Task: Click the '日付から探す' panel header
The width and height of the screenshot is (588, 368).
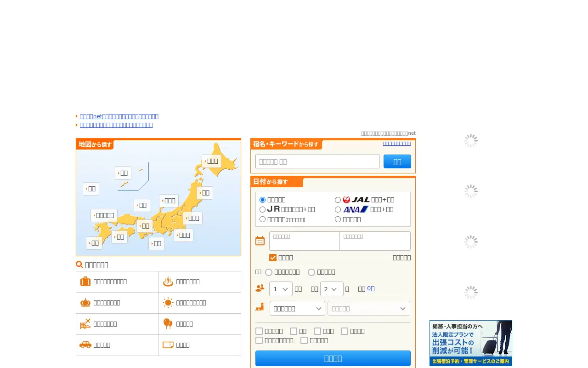Action: tap(277, 182)
